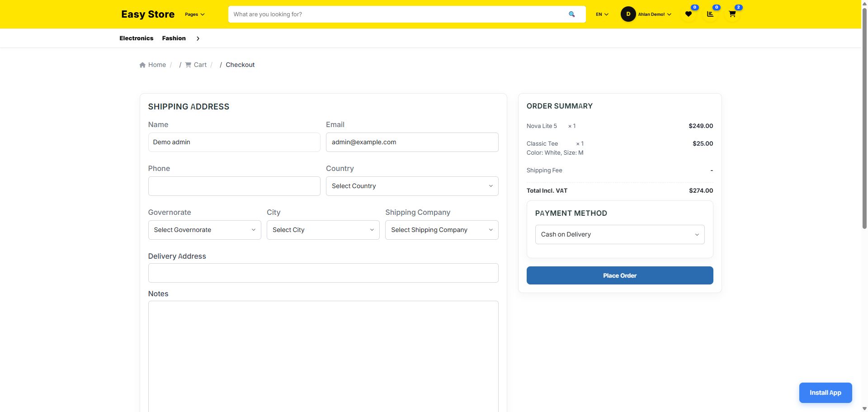Open the Select City dropdown
Viewport: 868px width, 412px height.
(x=323, y=230)
